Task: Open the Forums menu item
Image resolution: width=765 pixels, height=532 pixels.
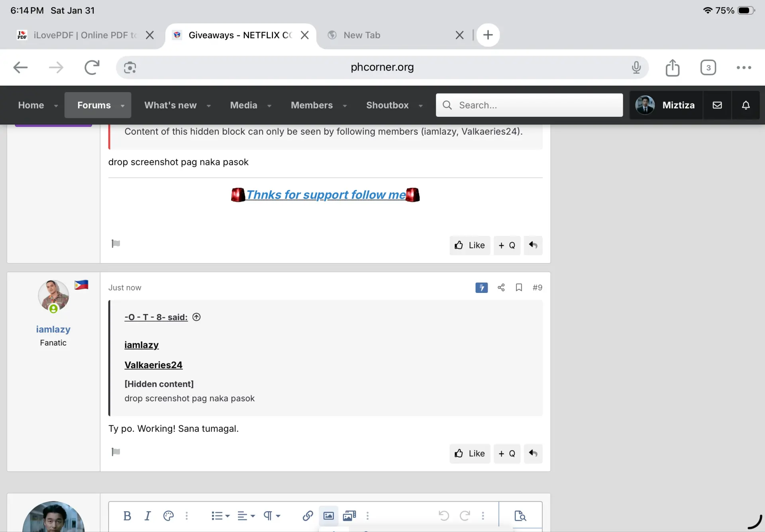Action: click(94, 105)
